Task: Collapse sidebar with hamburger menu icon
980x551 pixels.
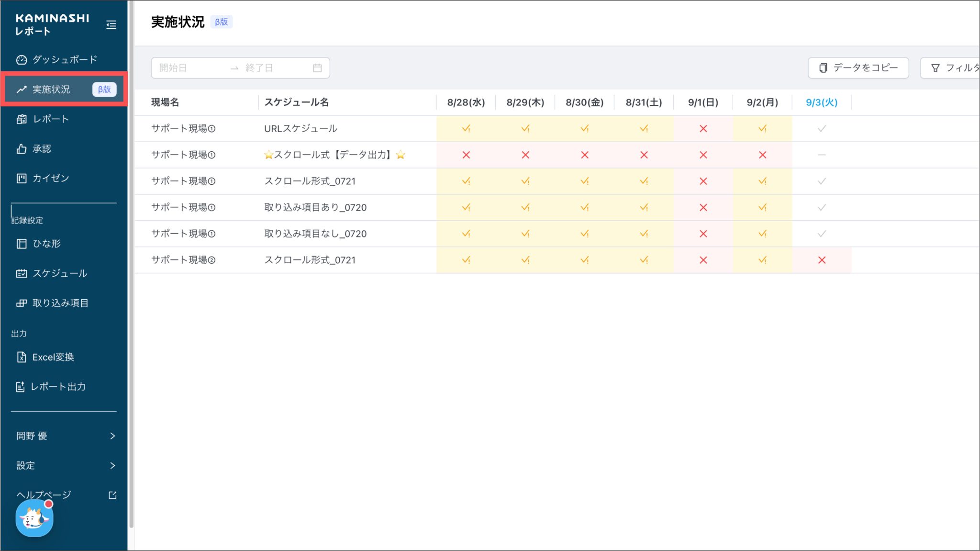Action: (x=111, y=25)
